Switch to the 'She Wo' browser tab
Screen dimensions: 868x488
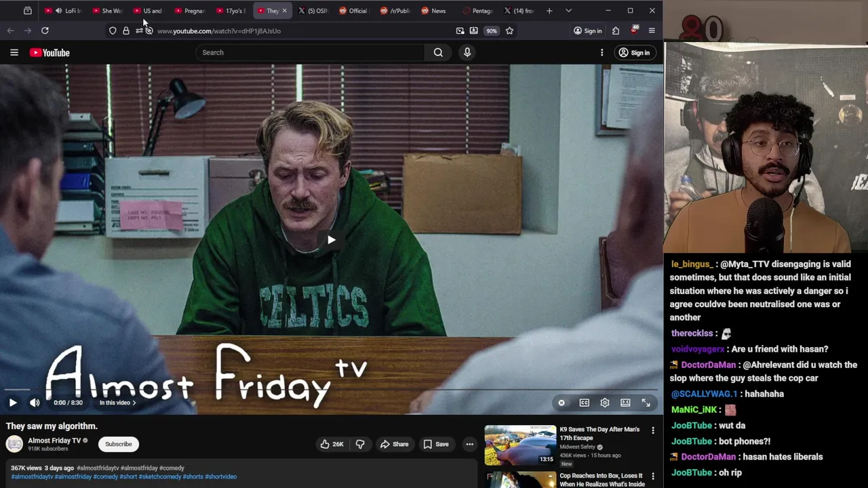[106, 11]
